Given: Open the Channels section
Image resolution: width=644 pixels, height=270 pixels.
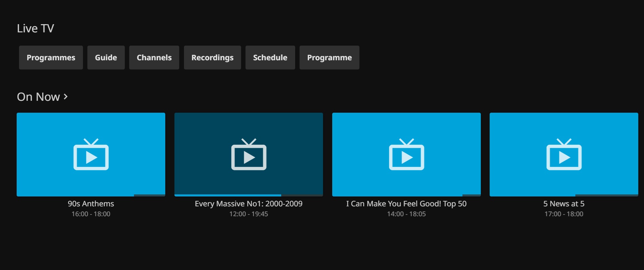Looking at the screenshot, I should [154, 58].
